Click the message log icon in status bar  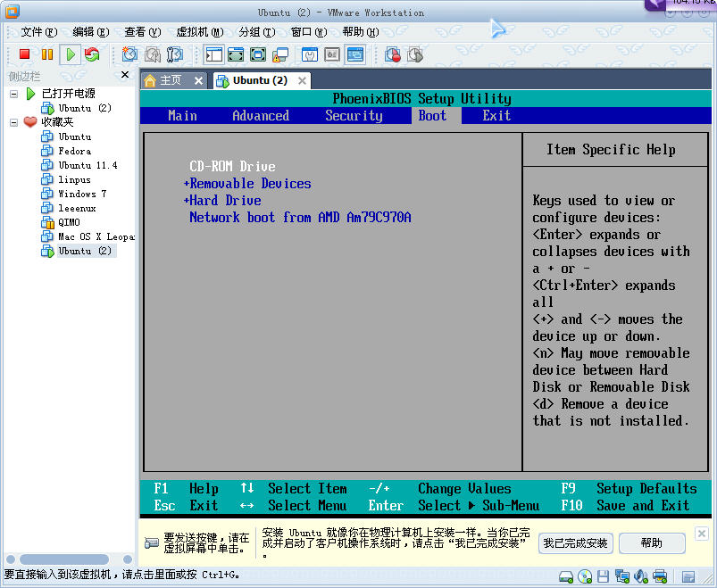688,576
